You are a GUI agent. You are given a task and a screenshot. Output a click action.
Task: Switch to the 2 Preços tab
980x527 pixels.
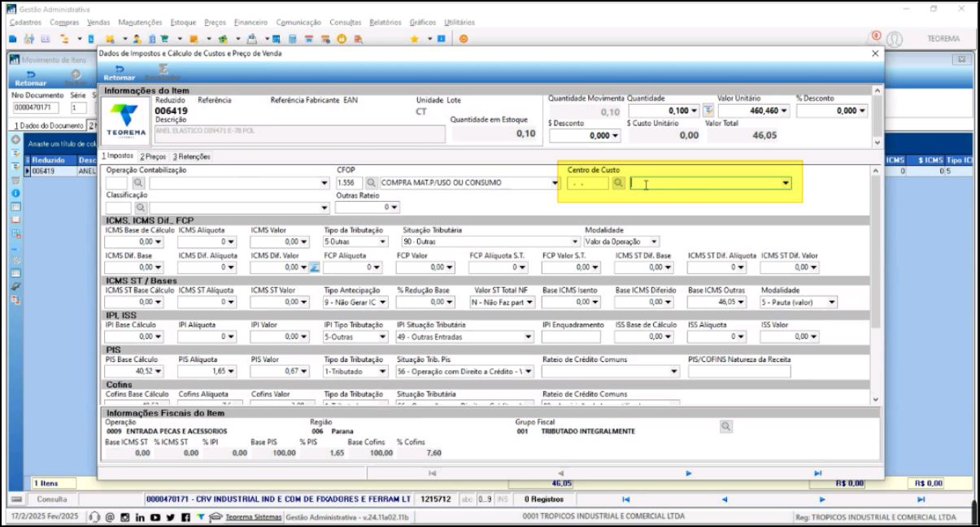pyautogui.click(x=152, y=156)
